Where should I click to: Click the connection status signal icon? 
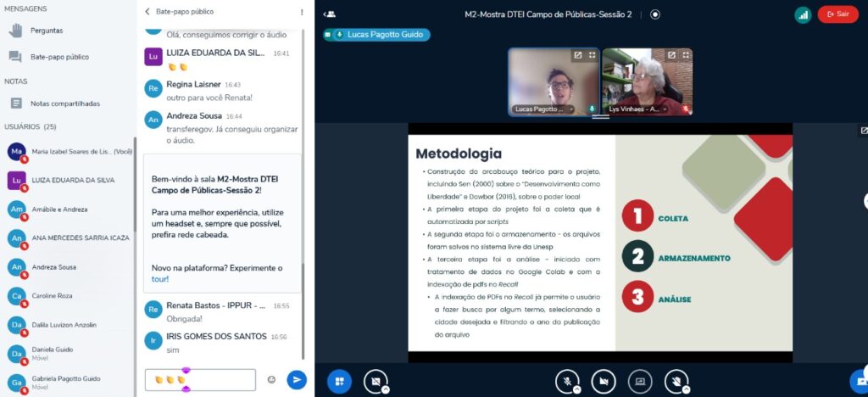click(802, 14)
